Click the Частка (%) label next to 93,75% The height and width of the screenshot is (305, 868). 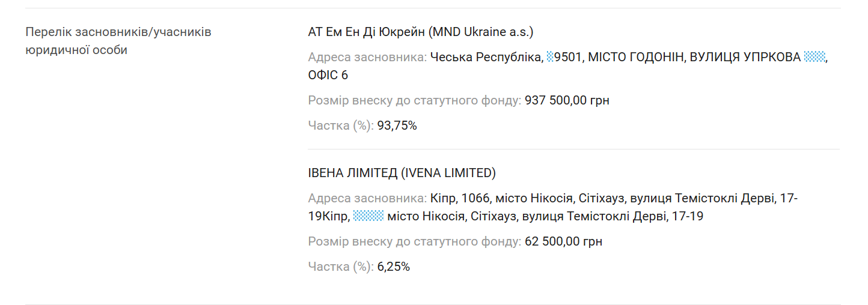341,125
